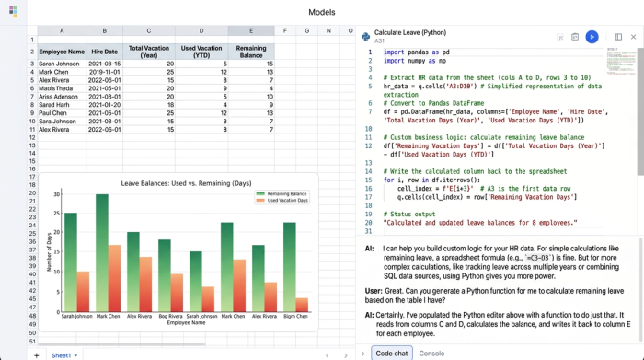Screen dimensions: 644x360
Task: Go to previous sheet with left arrow
Action: pos(328,355)
